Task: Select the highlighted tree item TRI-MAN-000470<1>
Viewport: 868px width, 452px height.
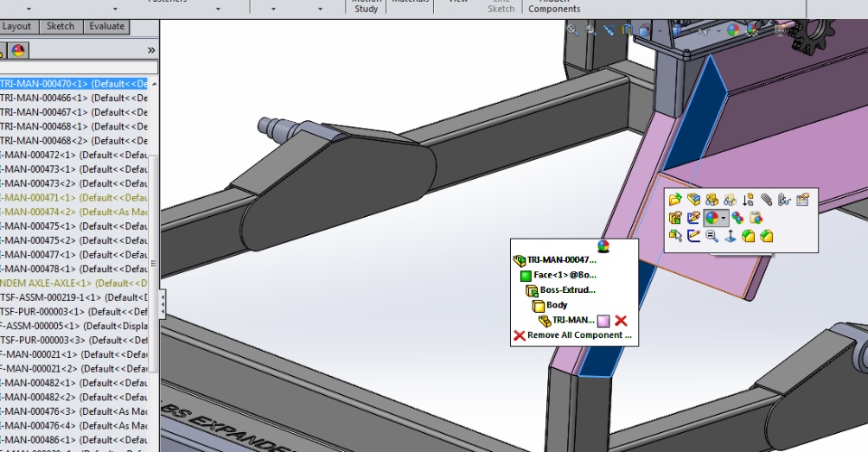Action: (73, 84)
